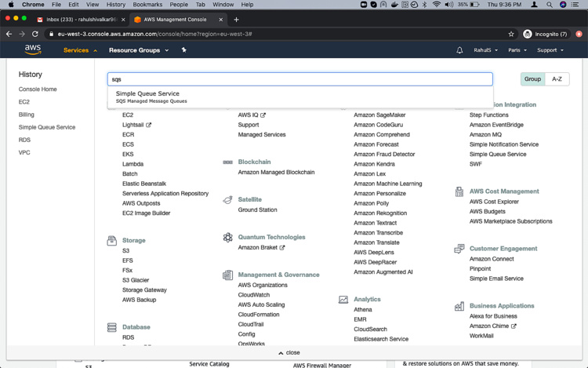Open the Resource Groups dropdown

138,50
